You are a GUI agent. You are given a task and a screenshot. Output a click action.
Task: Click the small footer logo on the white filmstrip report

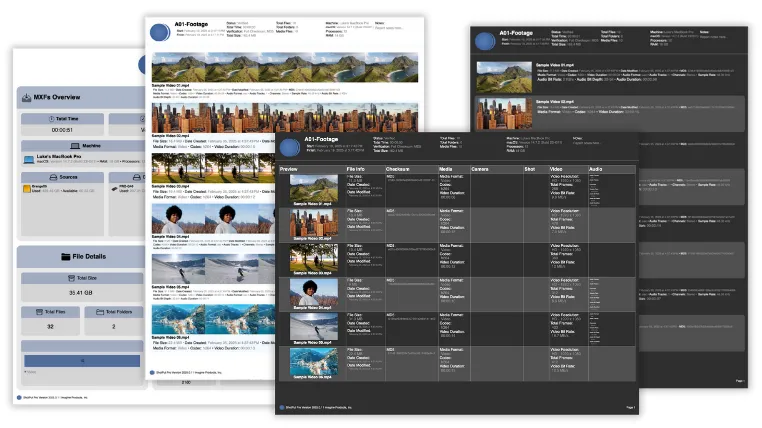click(x=152, y=373)
